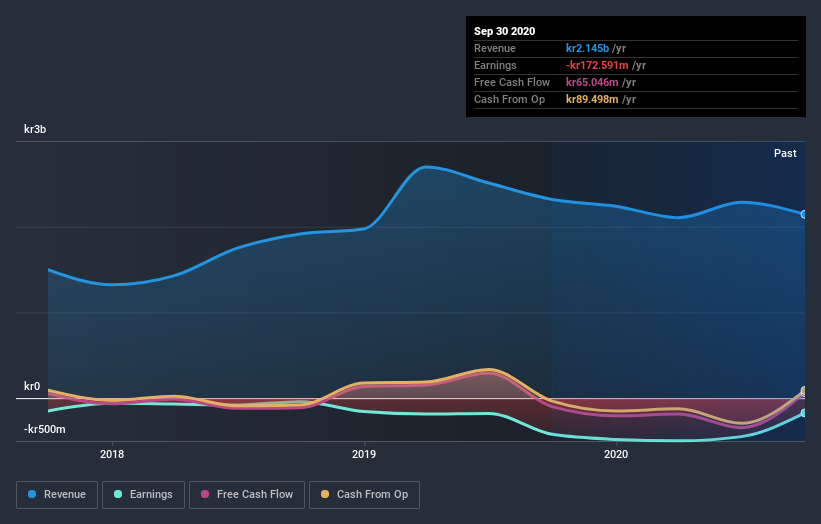
Task: Click the kr89.498m cash from op value
Action: [x=592, y=99]
